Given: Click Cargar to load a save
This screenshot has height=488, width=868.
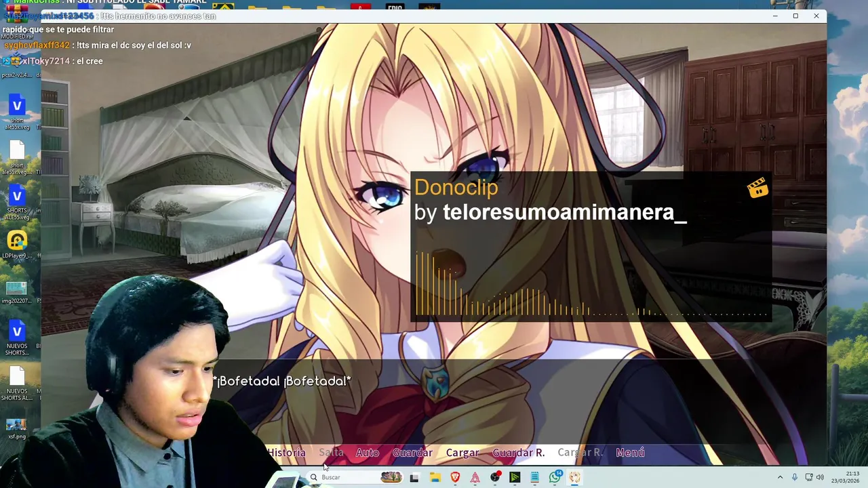Looking at the screenshot, I should coord(462,453).
